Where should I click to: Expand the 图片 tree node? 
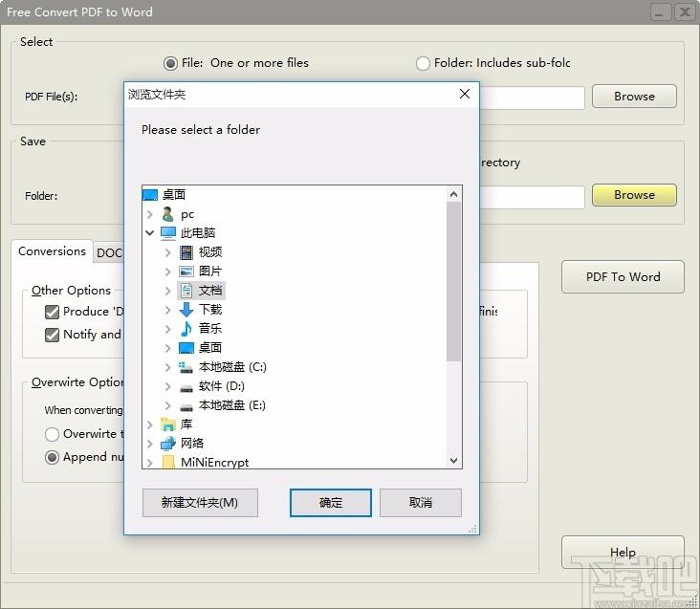click(168, 272)
